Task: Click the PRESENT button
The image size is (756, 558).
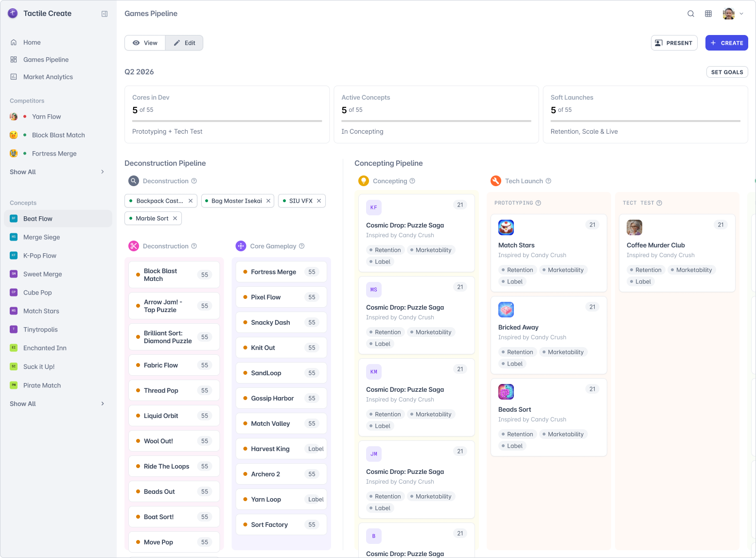Action: [x=674, y=43]
